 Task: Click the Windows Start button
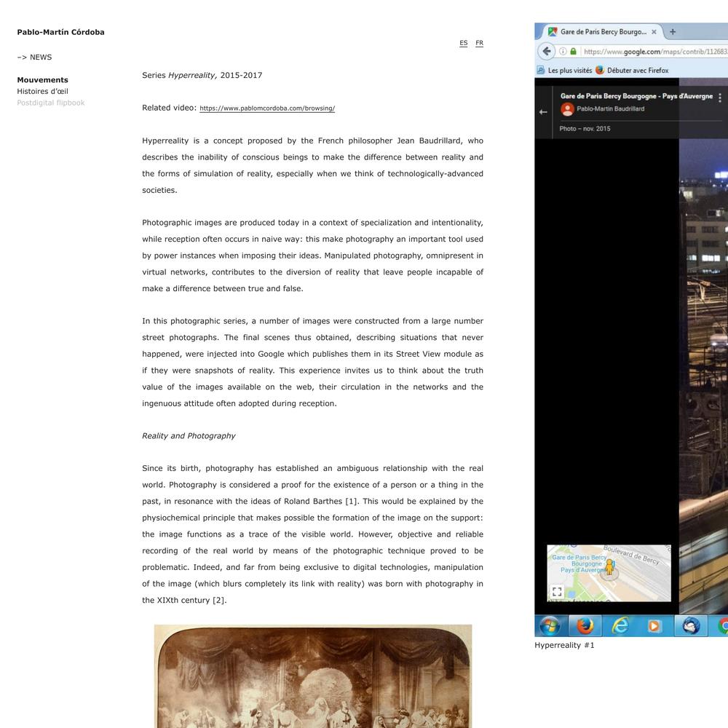coord(550,626)
